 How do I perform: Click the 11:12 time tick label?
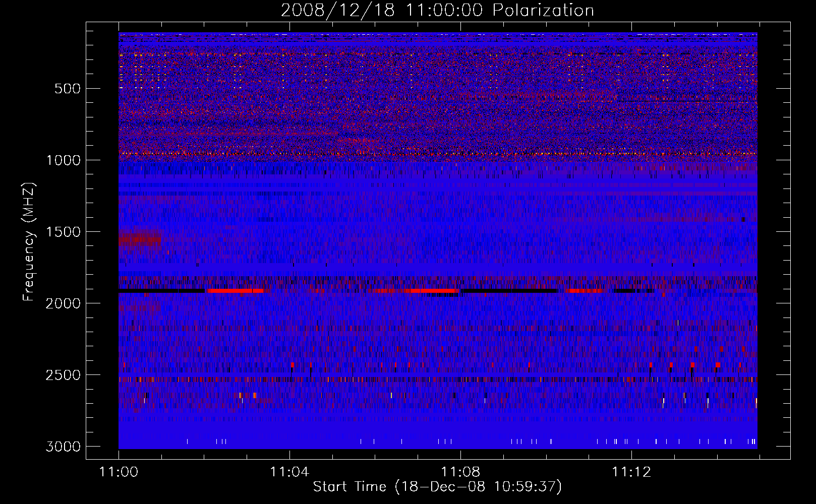click(631, 472)
